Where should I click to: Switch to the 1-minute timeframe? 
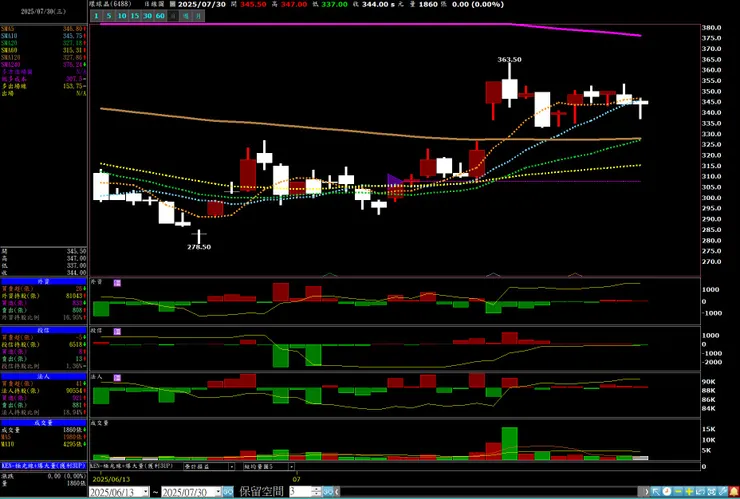pos(96,16)
